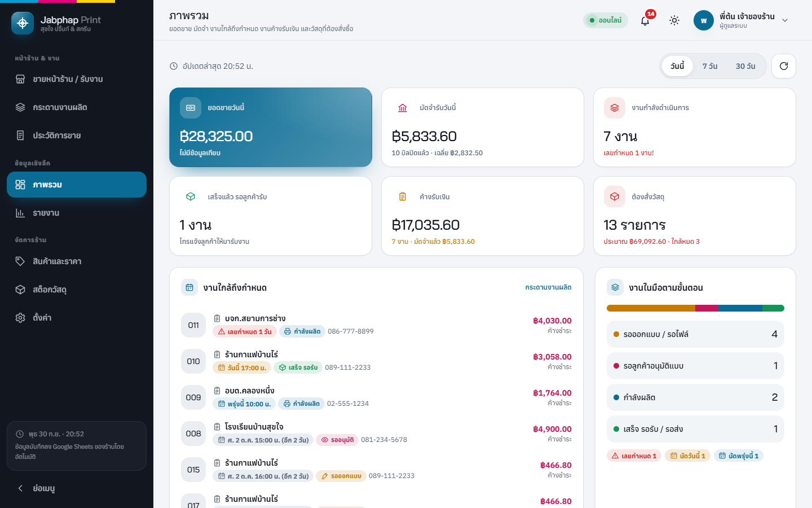
Task: Open สต็อกวัสดุ in the sidebar
Action: pos(77,290)
